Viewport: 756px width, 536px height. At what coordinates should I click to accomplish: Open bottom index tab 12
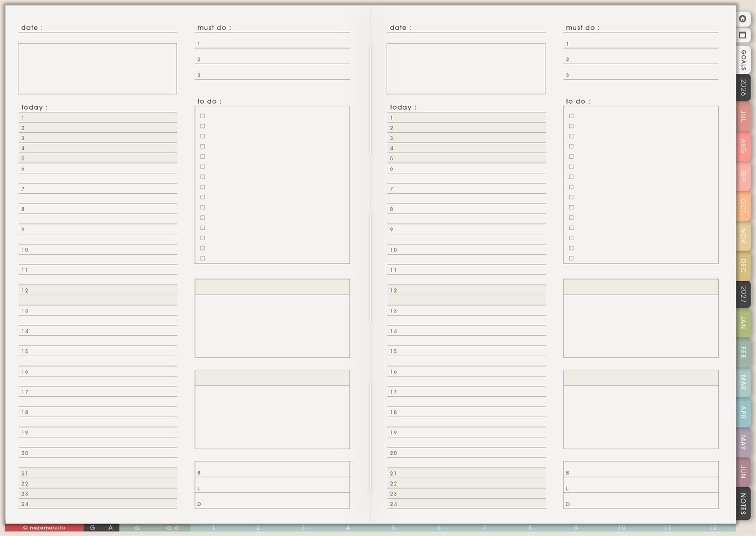[x=713, y=528]
